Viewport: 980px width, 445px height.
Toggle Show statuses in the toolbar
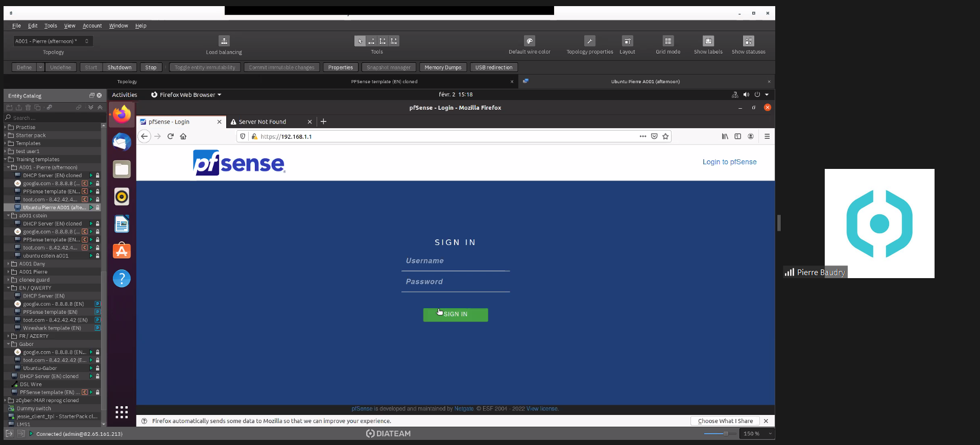748,41
